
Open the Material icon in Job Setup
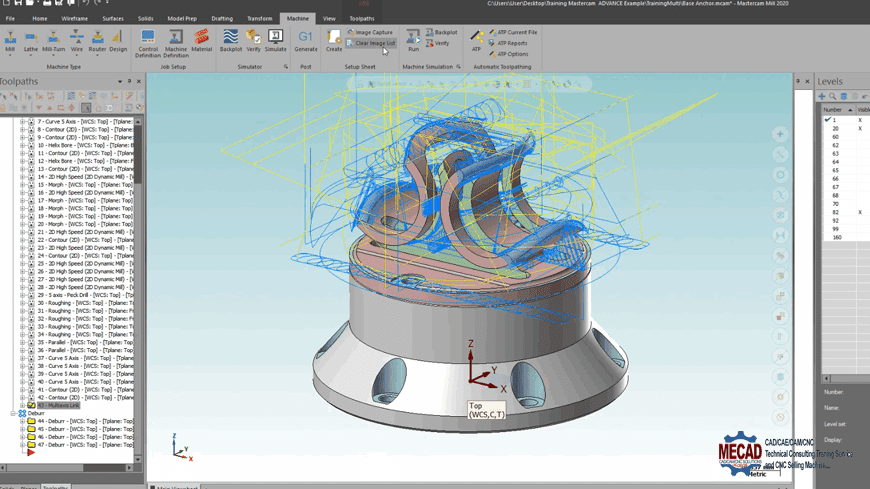[201, 42]
